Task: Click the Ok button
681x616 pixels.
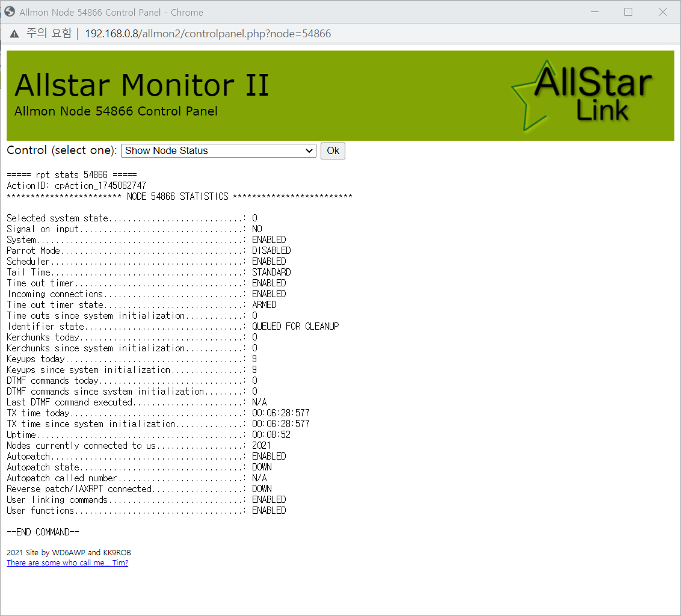Action: (333, 151)
